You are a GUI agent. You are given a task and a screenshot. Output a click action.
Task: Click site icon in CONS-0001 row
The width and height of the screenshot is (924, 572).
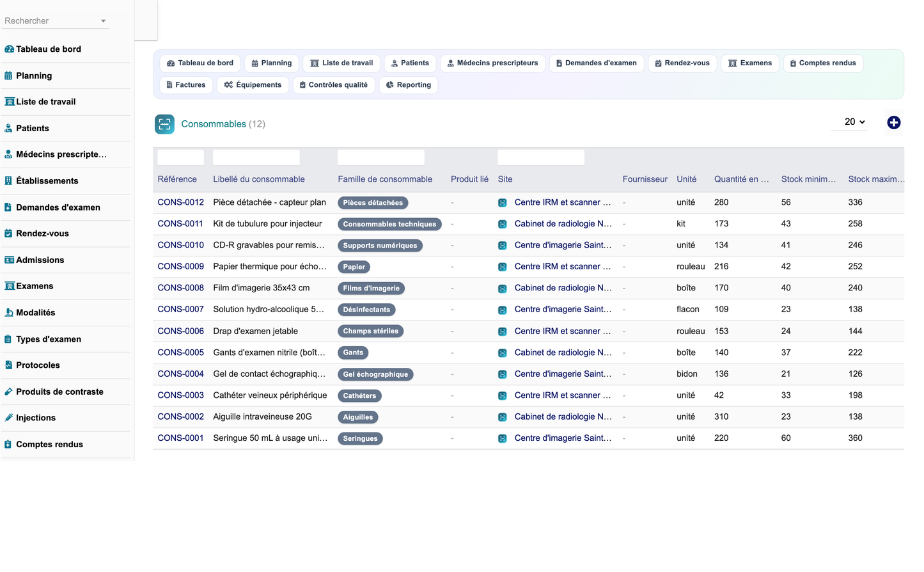point(503,439)
